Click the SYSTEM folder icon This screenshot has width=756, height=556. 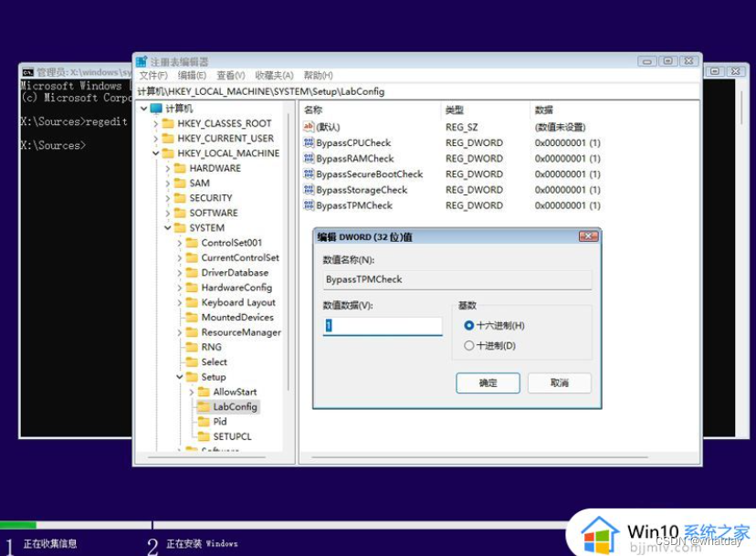(180, 228)
